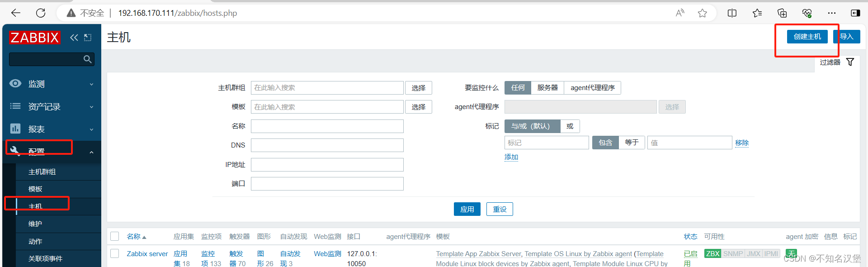Open Web监测 link for Zabbix server
The height and width of the screenshot is (267, 868).
click(x=328, y=253)
